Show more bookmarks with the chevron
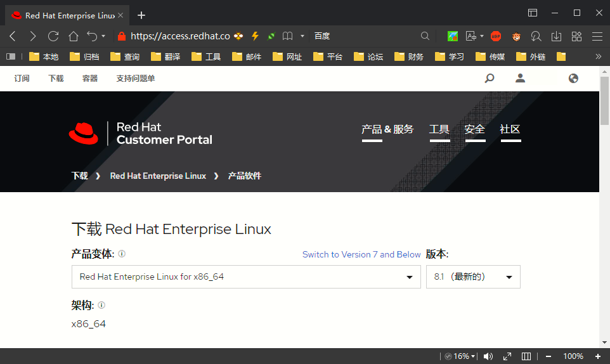This screenshot has width=610, height=364. [x=599, y=57]
